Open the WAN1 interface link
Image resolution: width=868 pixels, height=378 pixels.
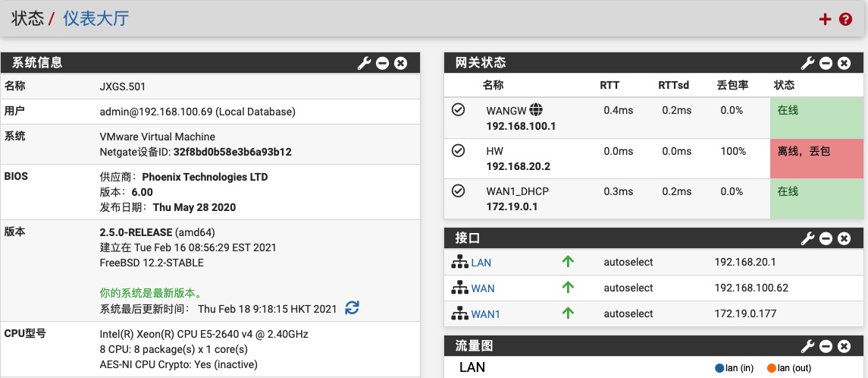coord(485,313)
